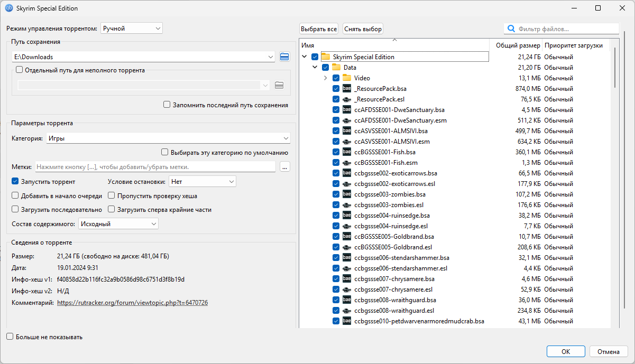This screenshot has width=635, height=364.
Task: Click the file icon of ccbgssse004-ruinsedge.bsa
Action: click(347, 215)
